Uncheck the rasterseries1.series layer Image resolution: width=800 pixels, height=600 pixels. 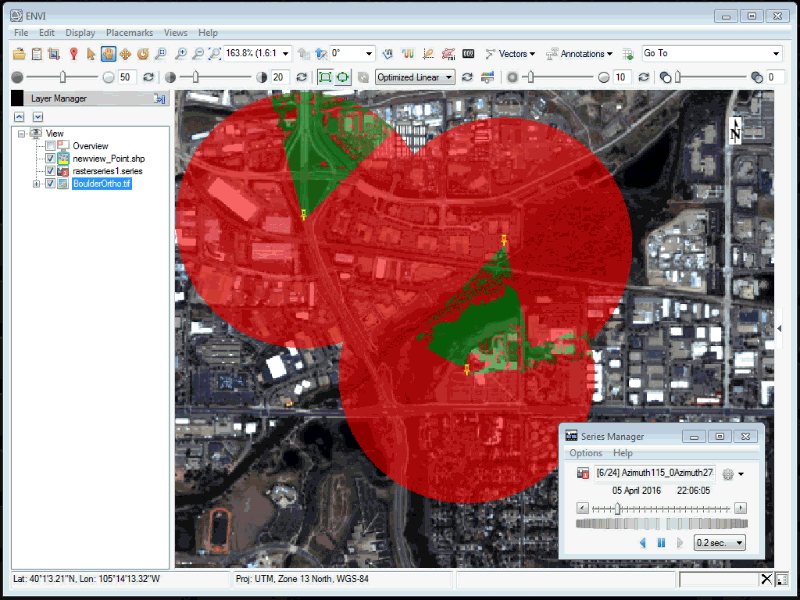(x=49, y=171)
